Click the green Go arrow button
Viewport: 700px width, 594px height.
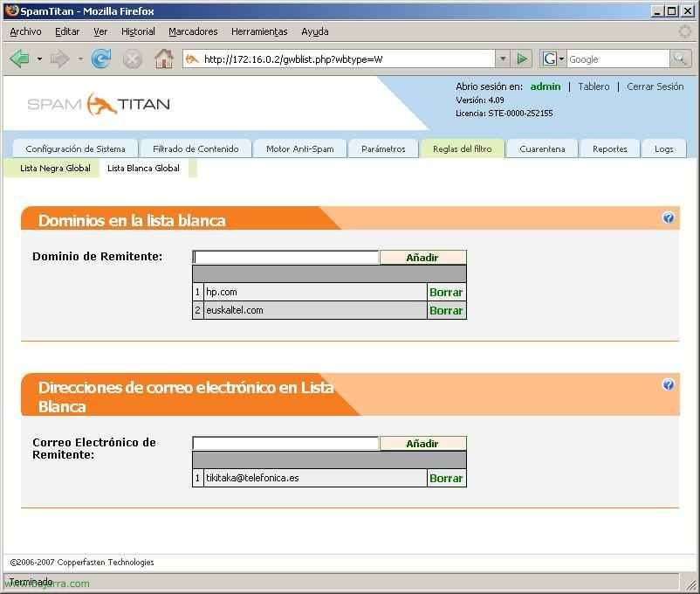tap(521, 59)
